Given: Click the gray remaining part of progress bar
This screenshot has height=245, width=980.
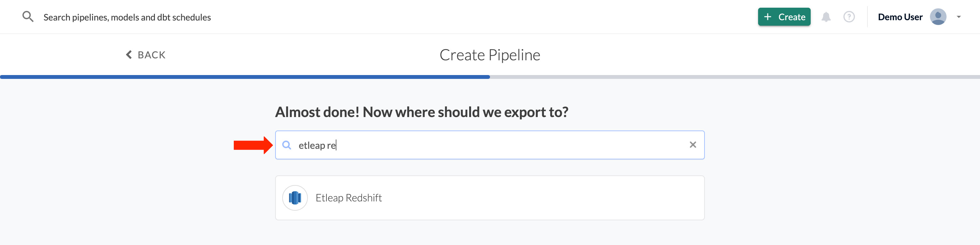Looking at the screenshot, I should (734, 77).
